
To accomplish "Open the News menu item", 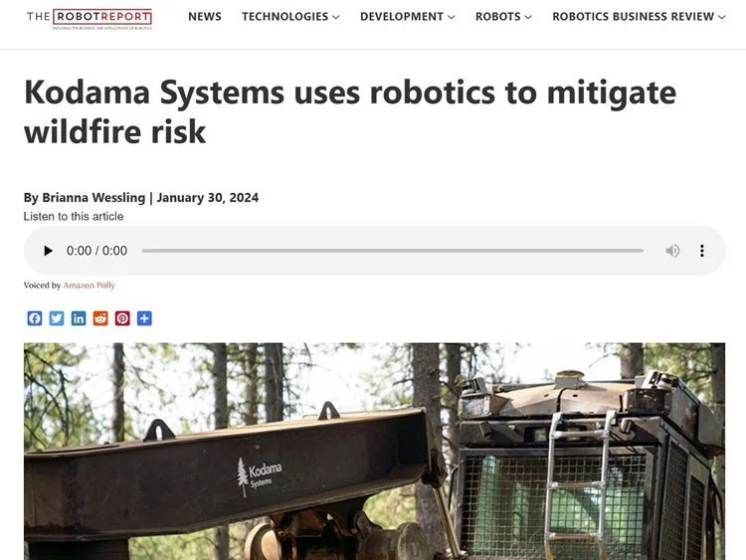I will click(x=205, y=17).
